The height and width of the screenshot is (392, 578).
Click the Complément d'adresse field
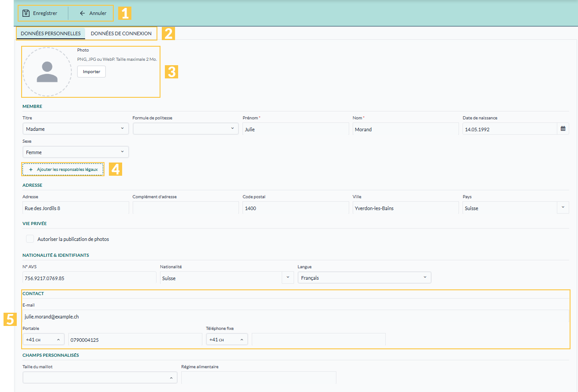click(186, 208)
